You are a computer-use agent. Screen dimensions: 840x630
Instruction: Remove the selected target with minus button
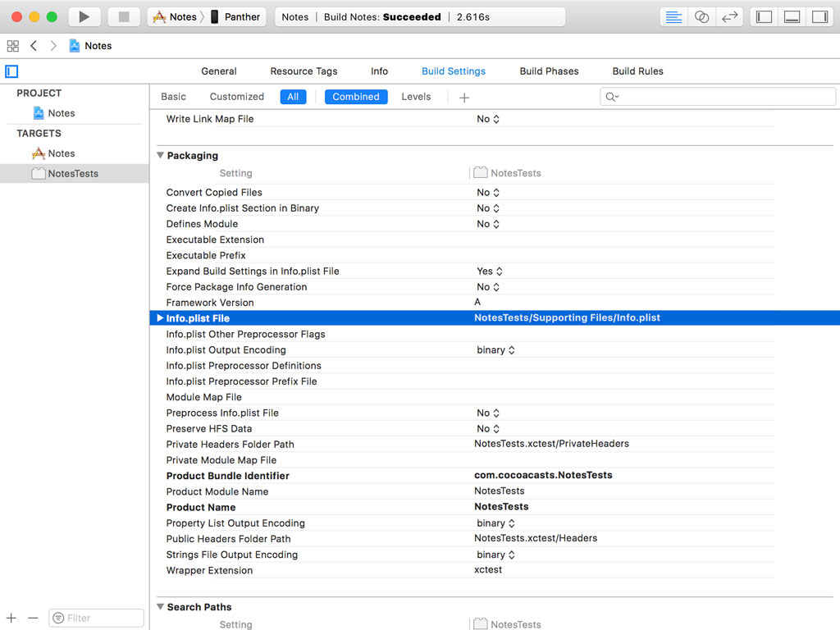tap(33, 619)
